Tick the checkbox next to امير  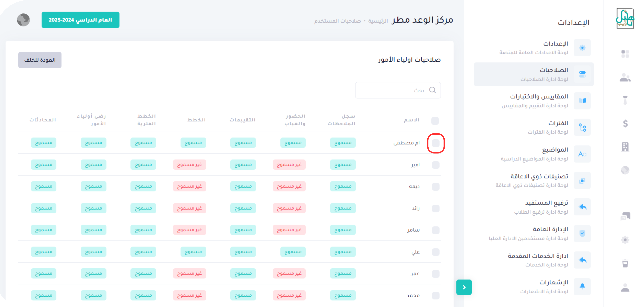[x=436, y=165]
